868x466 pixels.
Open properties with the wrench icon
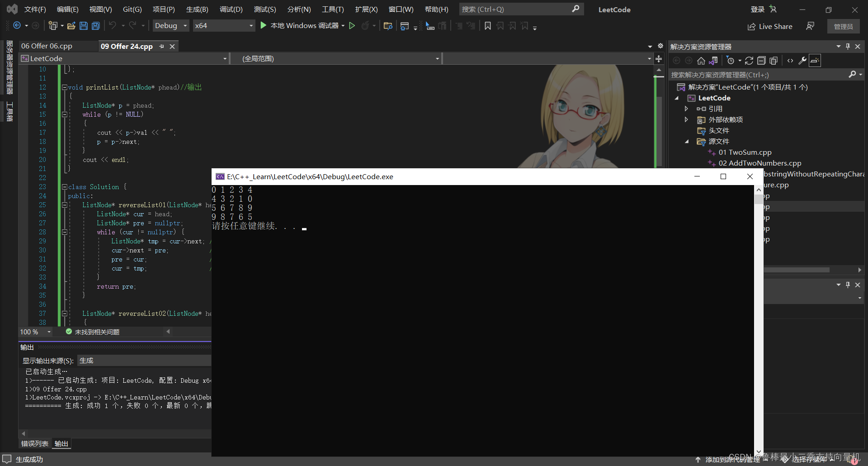(x=802, y=61)
